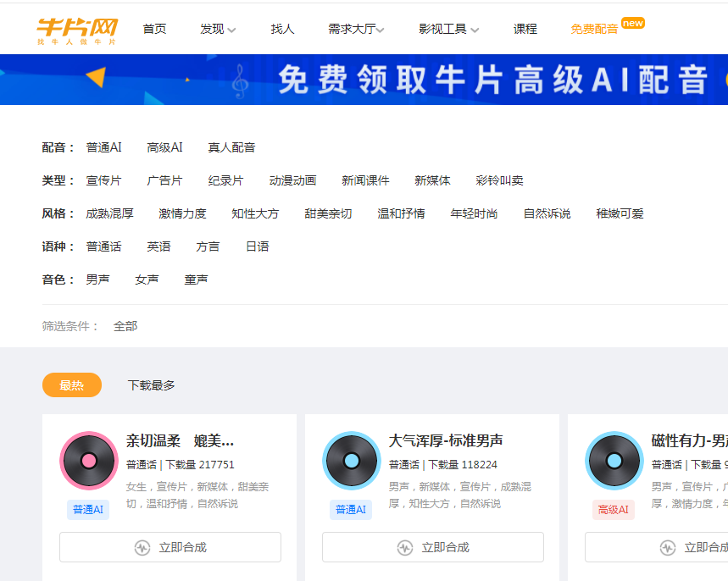This screenshot has width=728, height=581.
Task: Click blue vinyl record icon for 大气浑厚-标准男声
Action: click(x=352, y=461)
